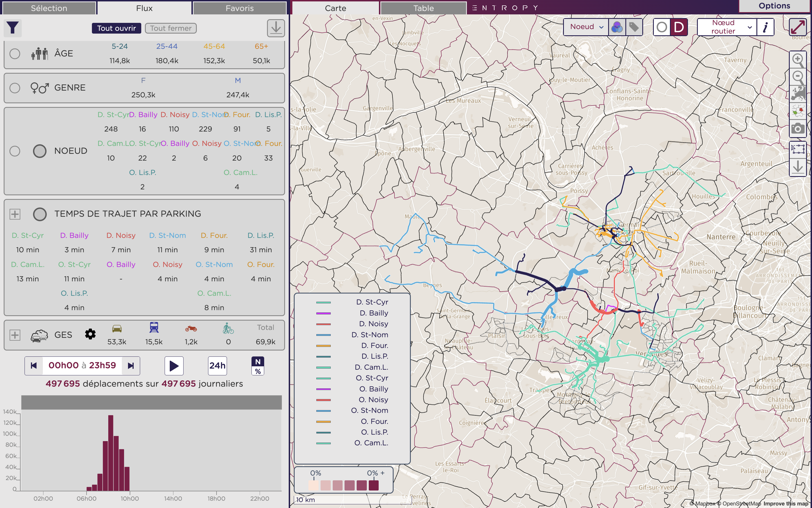Click the D. St-Cyr legend entry
The height and width of the screenshot is (508, 812).
[352, 302]
